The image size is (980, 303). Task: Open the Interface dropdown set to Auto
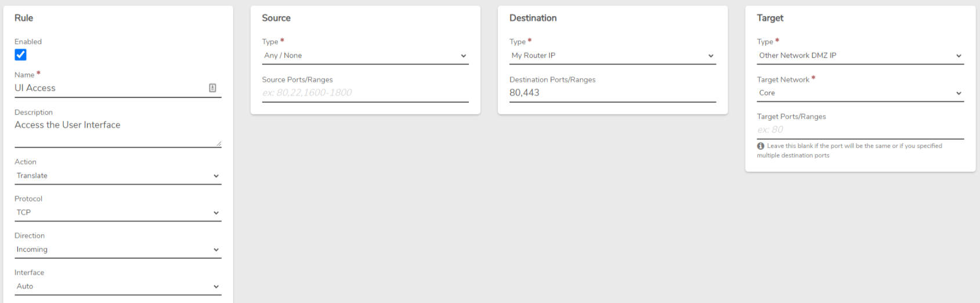[118, 286]
